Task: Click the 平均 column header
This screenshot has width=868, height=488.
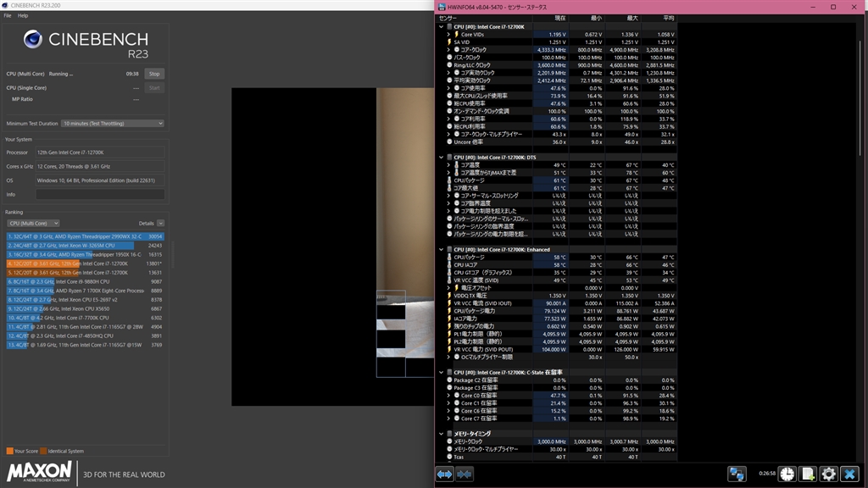Action: tap(669, 19)
